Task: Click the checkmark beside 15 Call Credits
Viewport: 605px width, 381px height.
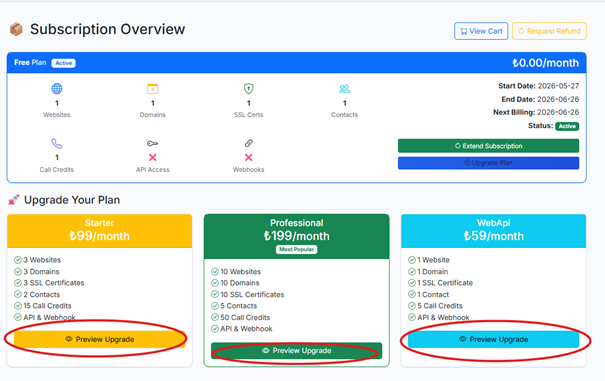Action: pos(18,306)
